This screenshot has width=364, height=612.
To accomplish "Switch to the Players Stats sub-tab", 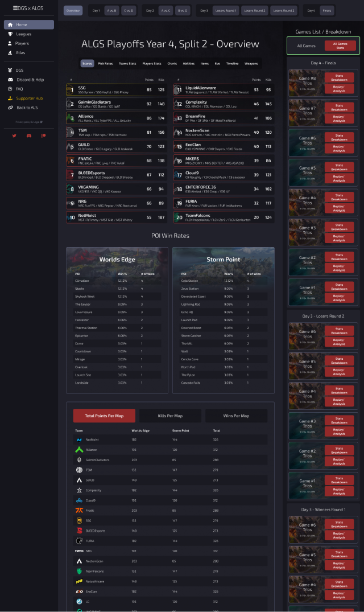I will 152,63.
